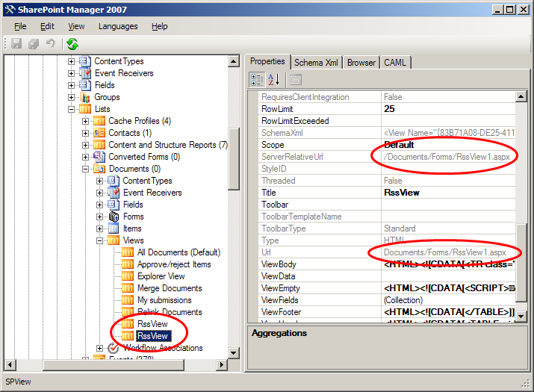534x392 pixels.
Task: Click the RowLimit value 25
Action: (389, 109)
